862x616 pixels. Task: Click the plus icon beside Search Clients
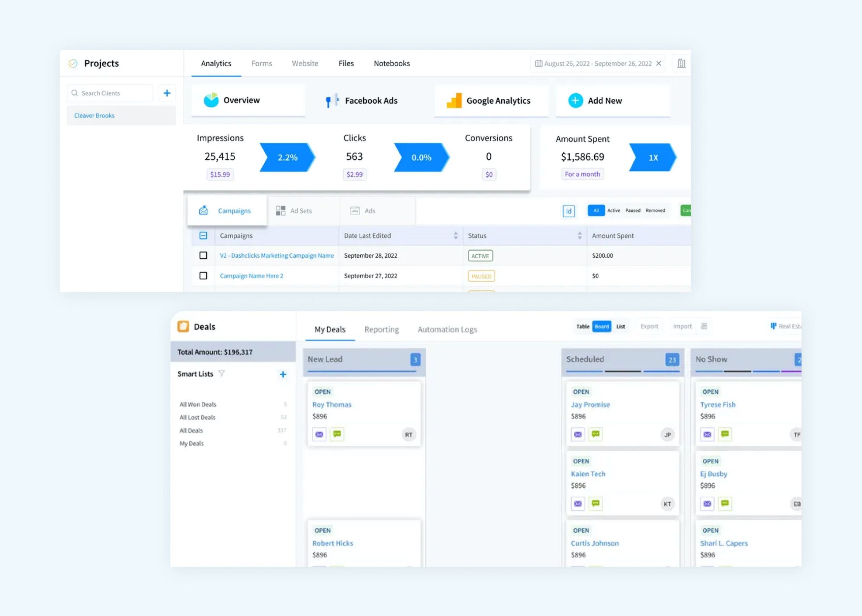(167, 93)
